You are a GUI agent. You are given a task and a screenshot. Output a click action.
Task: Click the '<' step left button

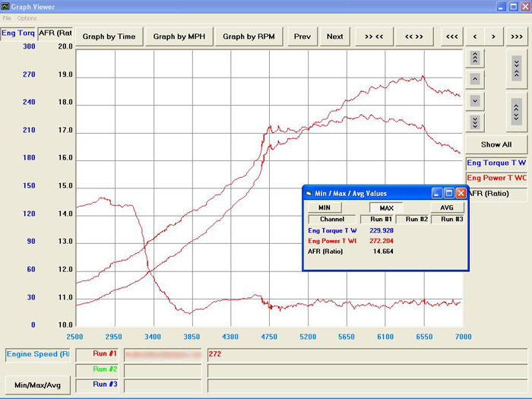pyautogui.click(x=475, y=36)
